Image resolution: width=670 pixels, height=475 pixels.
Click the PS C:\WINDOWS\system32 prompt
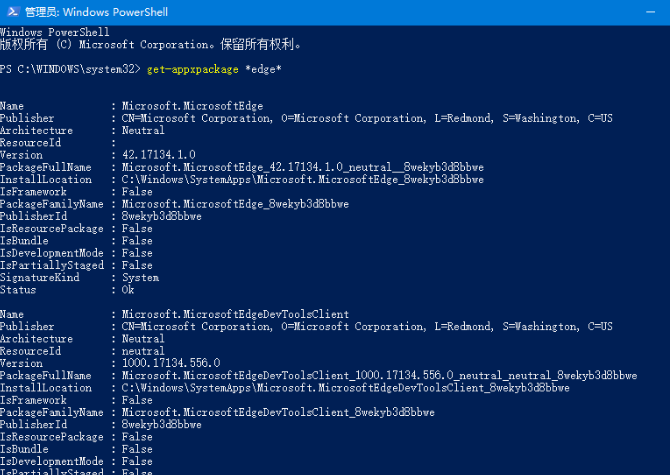[x=70, y=69]
